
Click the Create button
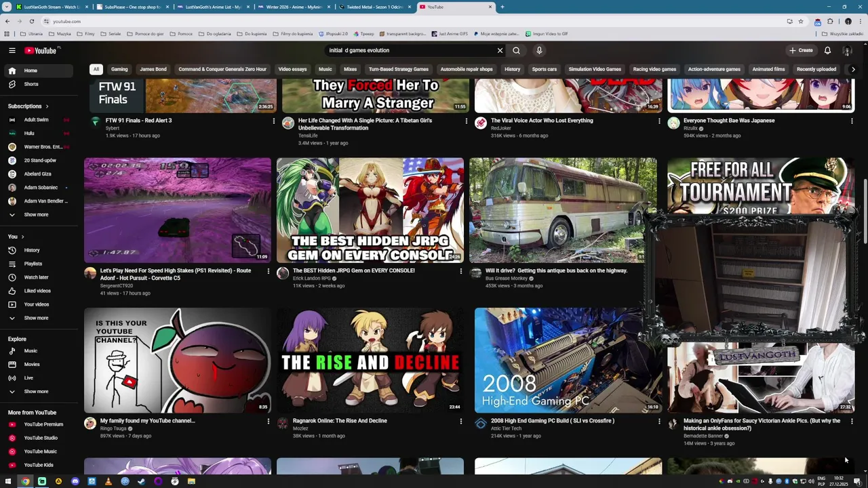tap(801, 50)
